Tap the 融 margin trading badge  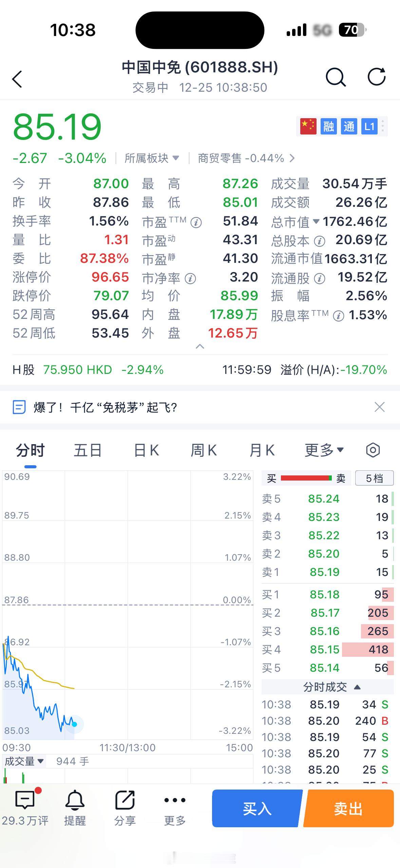(328, 126)
